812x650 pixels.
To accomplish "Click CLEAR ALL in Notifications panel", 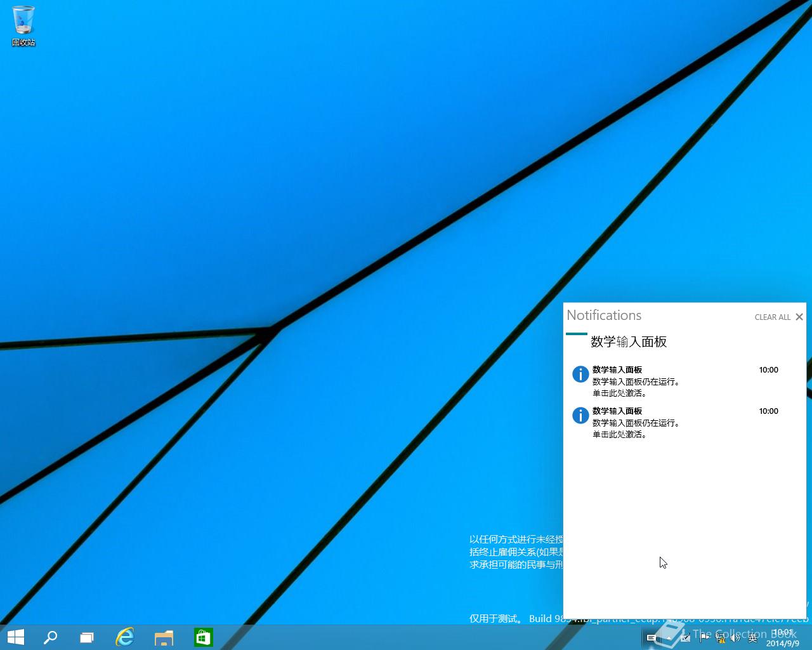I will [x=772, y=317].
